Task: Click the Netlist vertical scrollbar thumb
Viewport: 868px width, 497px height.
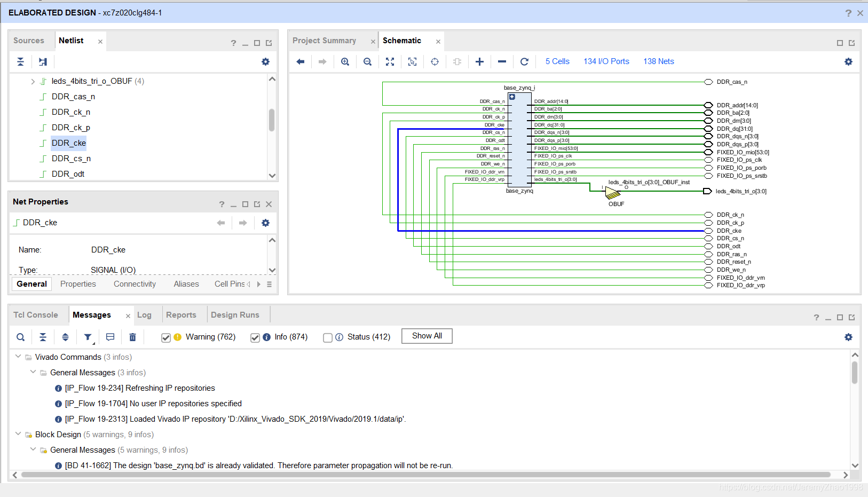Action: click(x=272, y=120)
